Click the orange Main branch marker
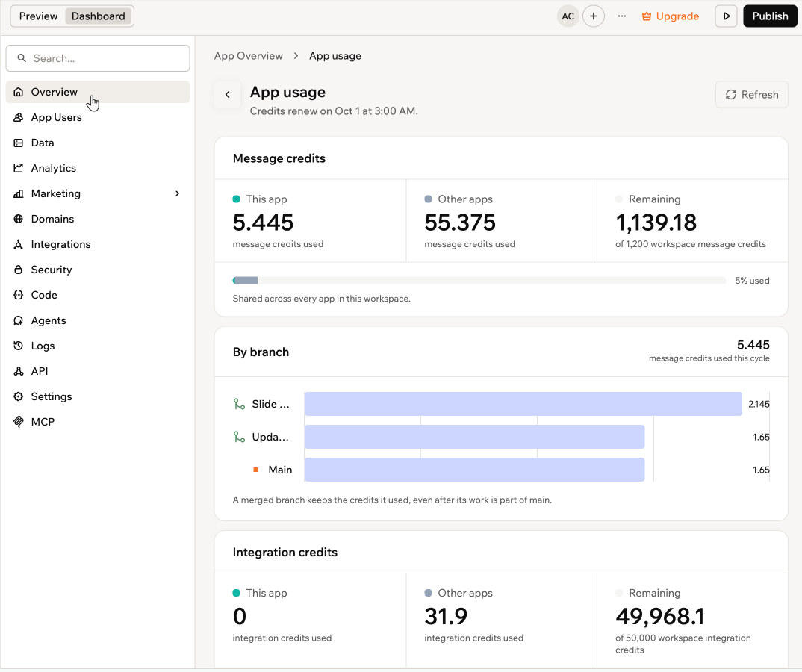Viewport: 802px width, 672px height. (x=255, y=470)
